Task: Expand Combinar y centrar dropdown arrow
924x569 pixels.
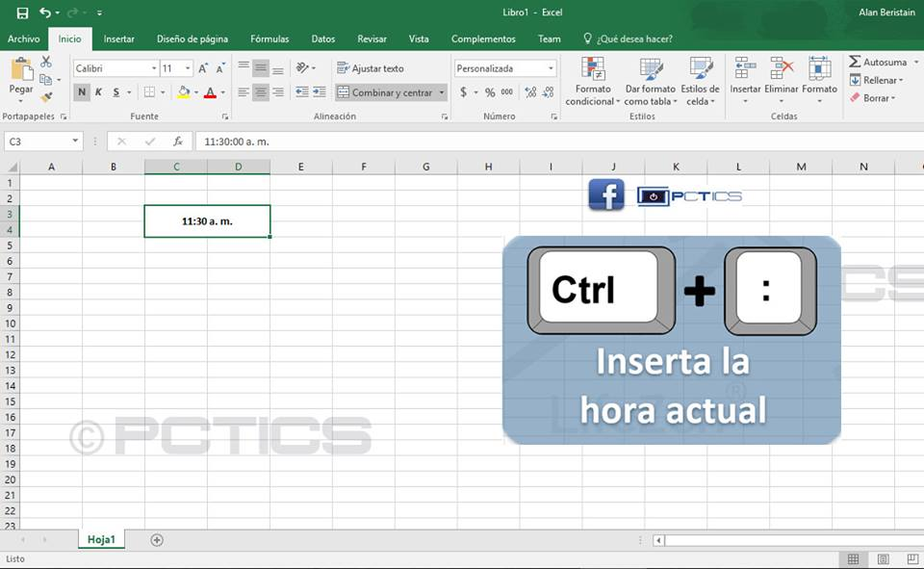Action: pyautogui.click(x=442, y=92)
